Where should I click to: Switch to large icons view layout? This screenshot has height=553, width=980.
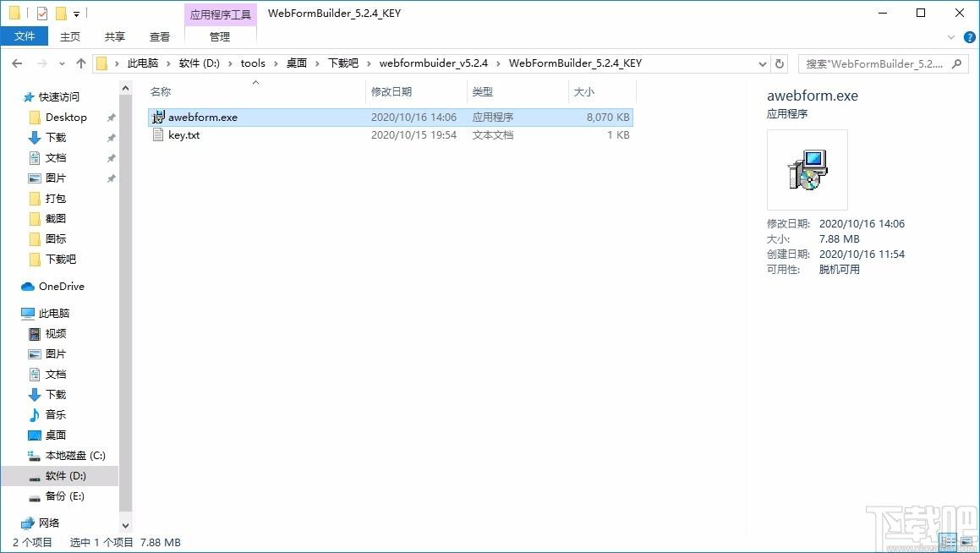(966, 542)
